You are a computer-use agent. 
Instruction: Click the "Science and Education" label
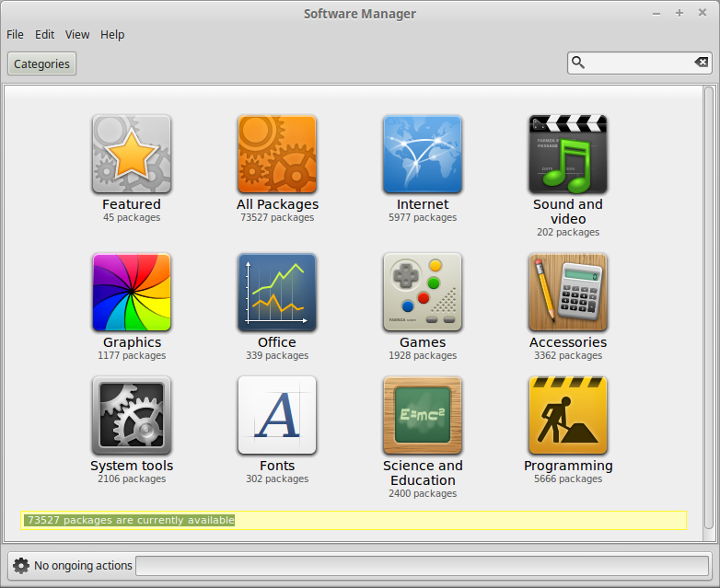point(423,473)
